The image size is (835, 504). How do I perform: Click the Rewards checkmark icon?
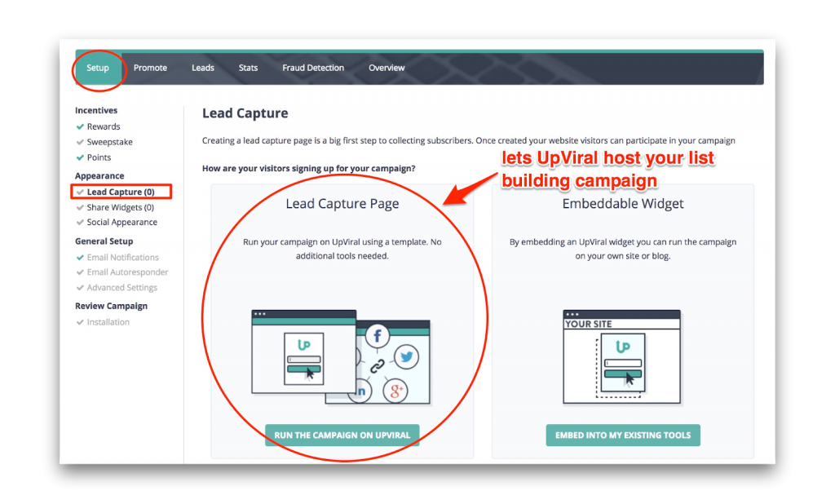pyautogui.click(x=80, y=126)
